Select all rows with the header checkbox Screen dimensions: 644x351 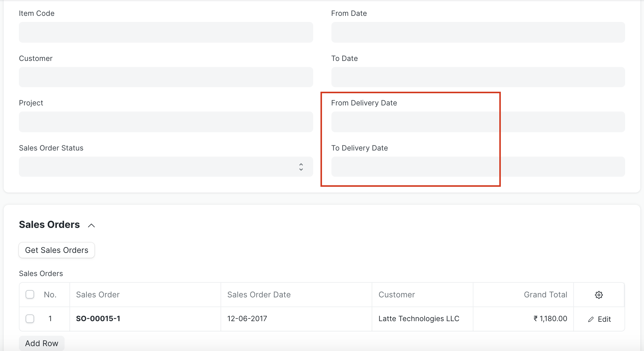(x=30, y=295)
